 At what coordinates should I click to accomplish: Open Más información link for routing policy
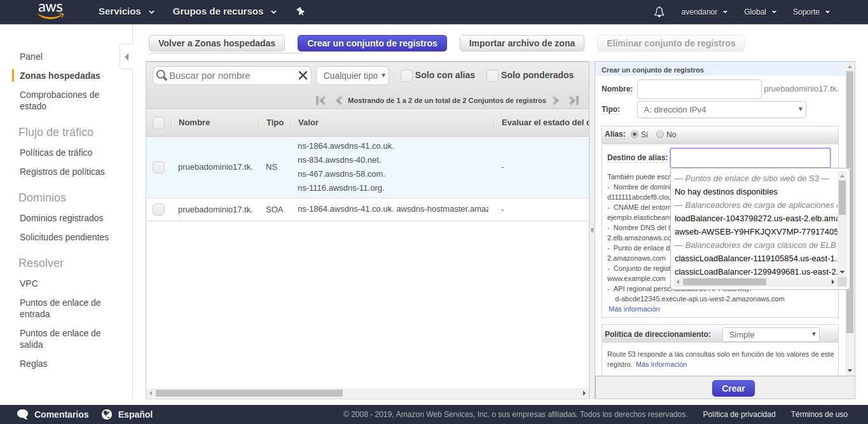point(661,364)
